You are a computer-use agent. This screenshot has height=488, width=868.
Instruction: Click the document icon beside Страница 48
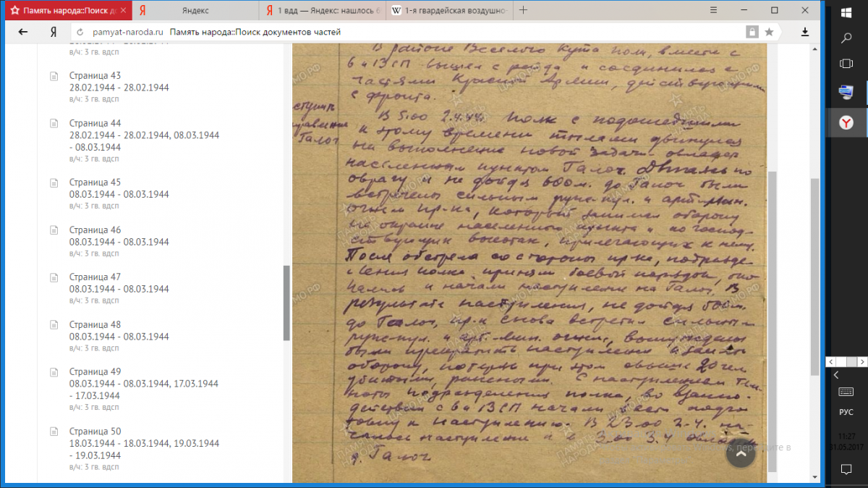[53, 324]
